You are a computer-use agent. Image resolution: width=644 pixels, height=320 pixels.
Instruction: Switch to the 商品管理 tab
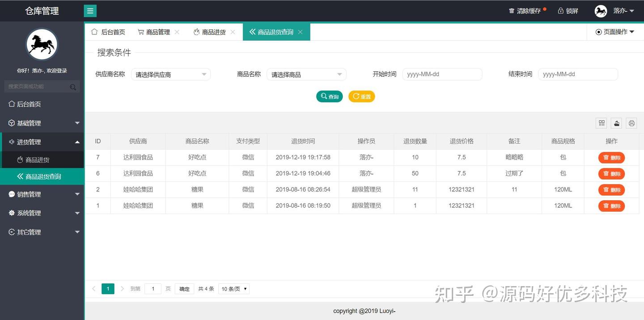[157, 32]
